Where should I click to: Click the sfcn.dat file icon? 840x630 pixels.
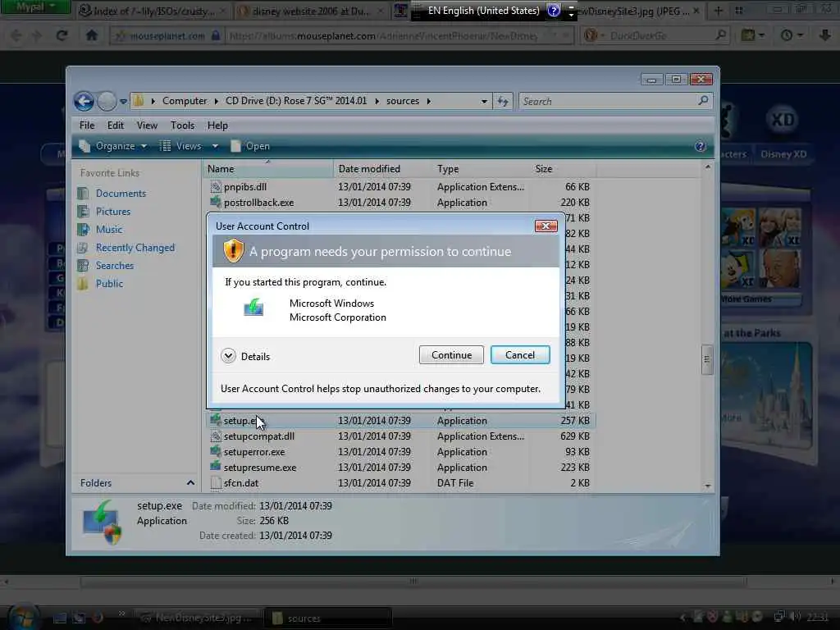click(216, 482)
